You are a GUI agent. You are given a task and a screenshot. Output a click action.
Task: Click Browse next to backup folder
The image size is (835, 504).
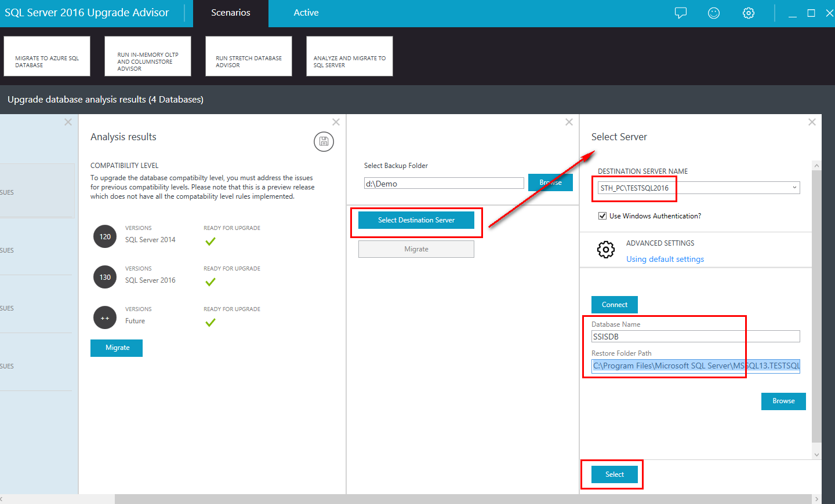click(550, 182)
